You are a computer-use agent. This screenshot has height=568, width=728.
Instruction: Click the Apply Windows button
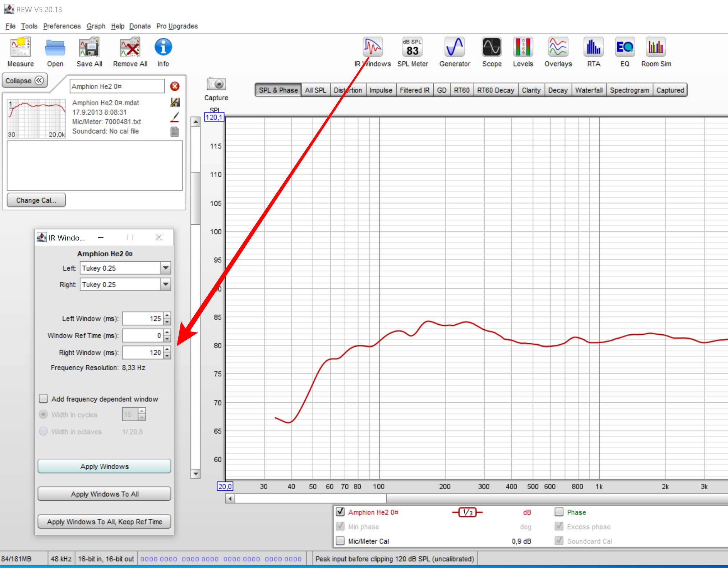104,466
